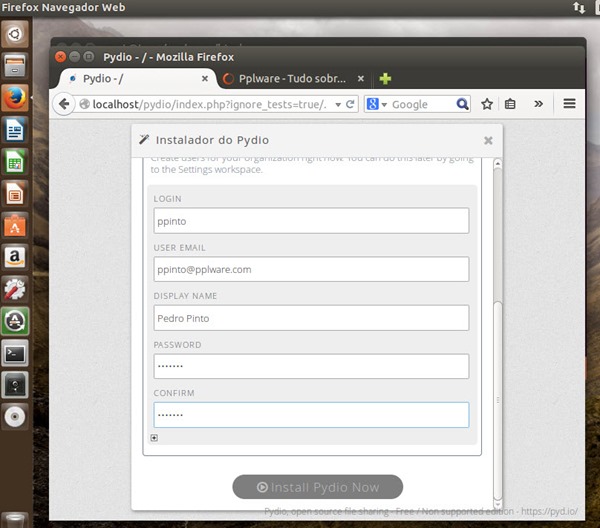The image size is (600, 528).
Task: Click the Google search magnifier icon
Action: point(462,104)
